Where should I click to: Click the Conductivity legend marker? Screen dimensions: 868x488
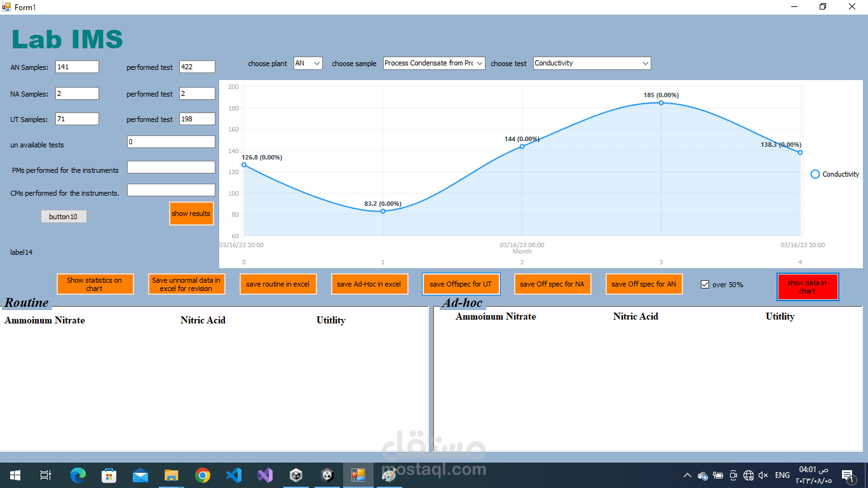click(x=815, y=174)
